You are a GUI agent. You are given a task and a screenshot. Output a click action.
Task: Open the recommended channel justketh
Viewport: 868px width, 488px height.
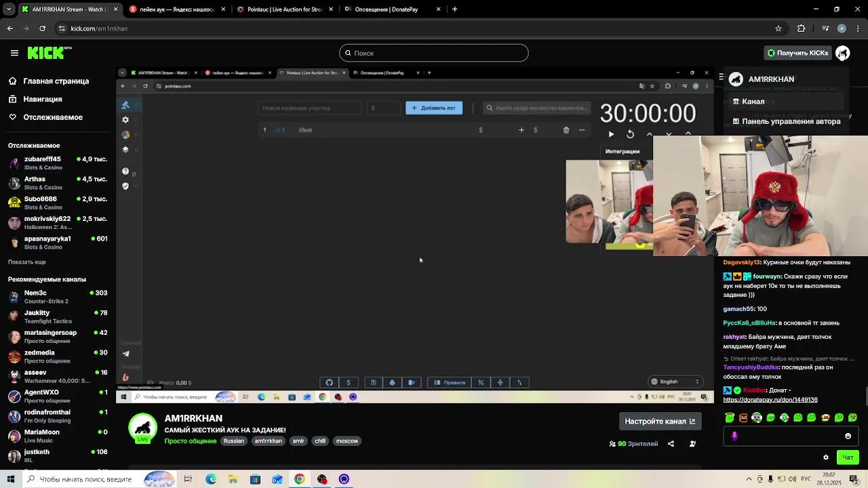point(58,455)
